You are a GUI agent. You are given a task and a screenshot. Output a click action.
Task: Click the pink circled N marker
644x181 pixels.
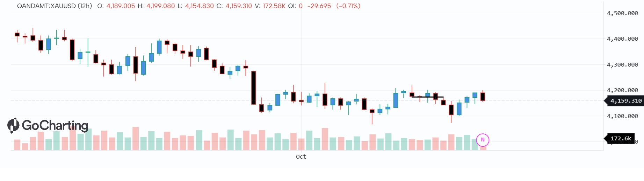pos(483,140)
